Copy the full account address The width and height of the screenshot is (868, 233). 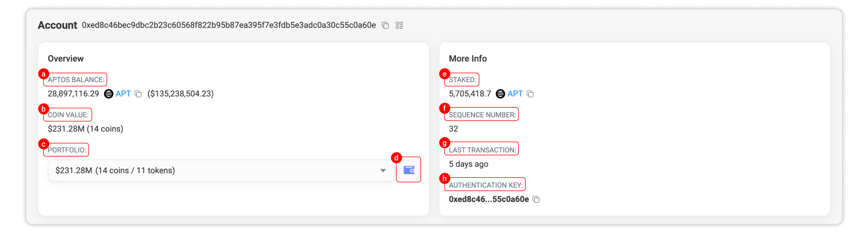tap(385, 25)
